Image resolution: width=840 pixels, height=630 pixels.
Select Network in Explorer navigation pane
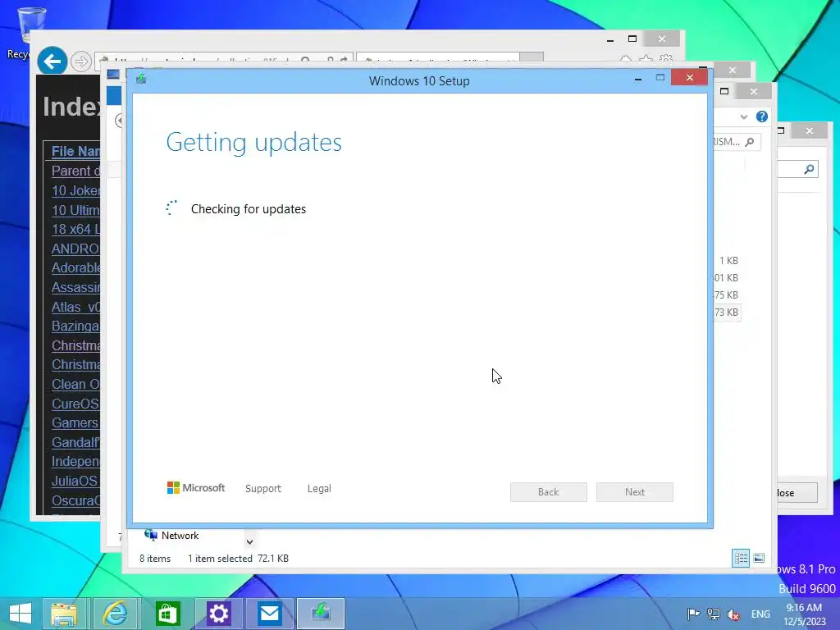171,535
